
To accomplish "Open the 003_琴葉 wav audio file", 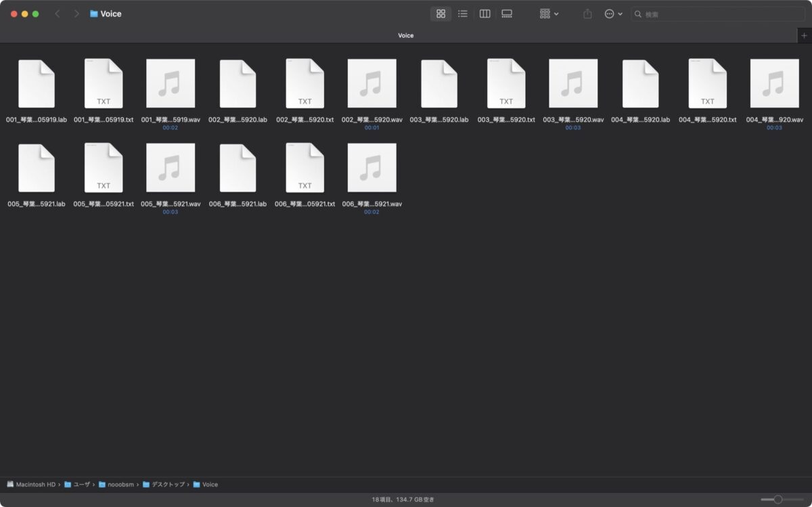I will pos(572,83).
